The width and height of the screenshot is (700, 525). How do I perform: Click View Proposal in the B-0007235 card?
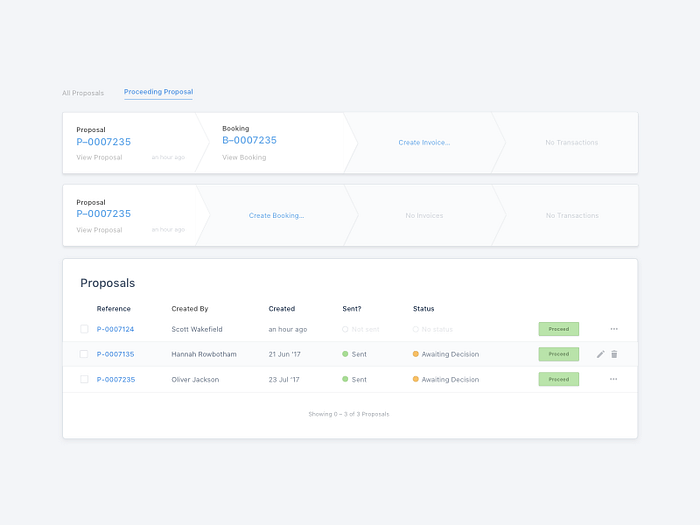point(99,158)
